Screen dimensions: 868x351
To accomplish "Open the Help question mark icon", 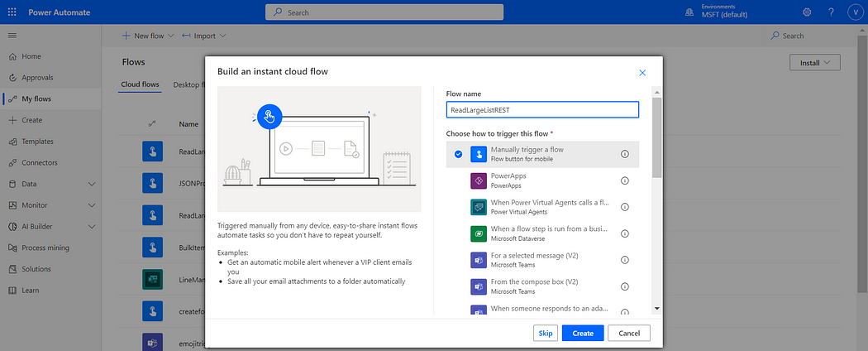I will pyautogui.click(x=831, y=12).
